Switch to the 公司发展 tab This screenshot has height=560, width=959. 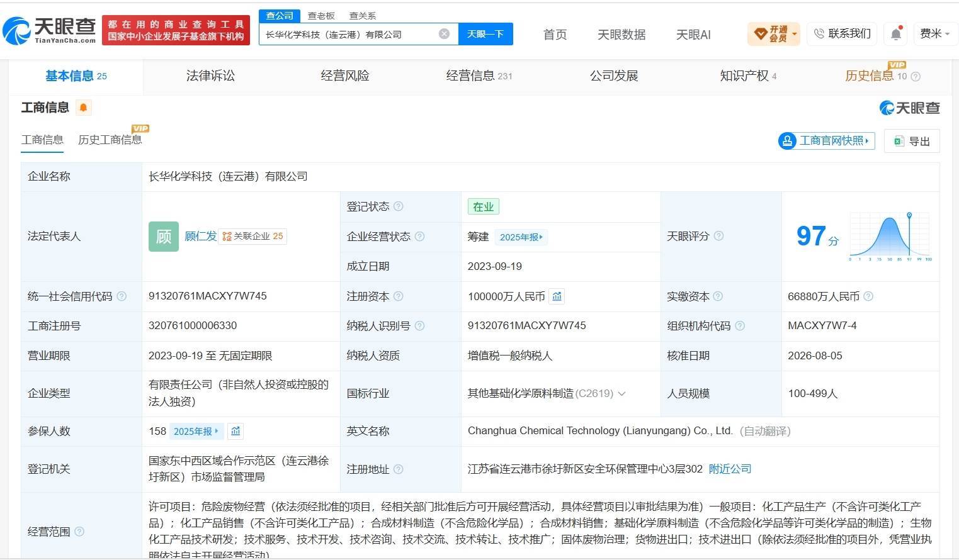pyautogui.click(x=614, y=76)
